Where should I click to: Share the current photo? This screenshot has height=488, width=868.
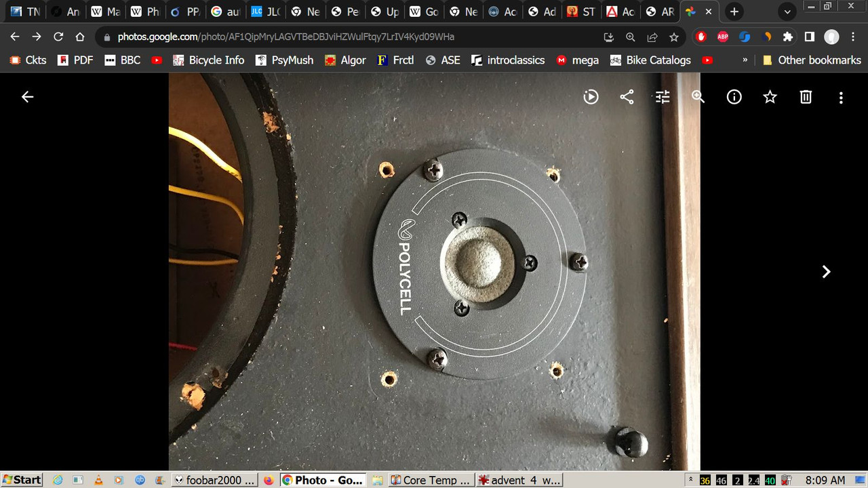coord(626,97)
